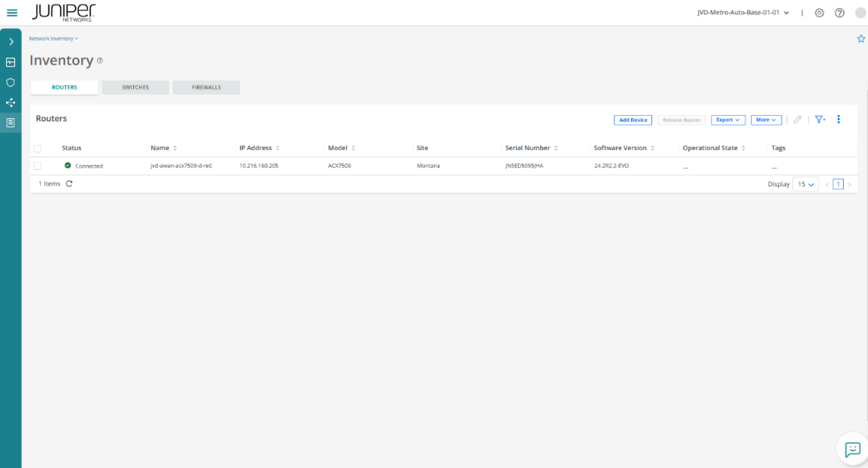Click the Tags column header
The width and height of the screenshot is (868, 468).
(779, 148)
